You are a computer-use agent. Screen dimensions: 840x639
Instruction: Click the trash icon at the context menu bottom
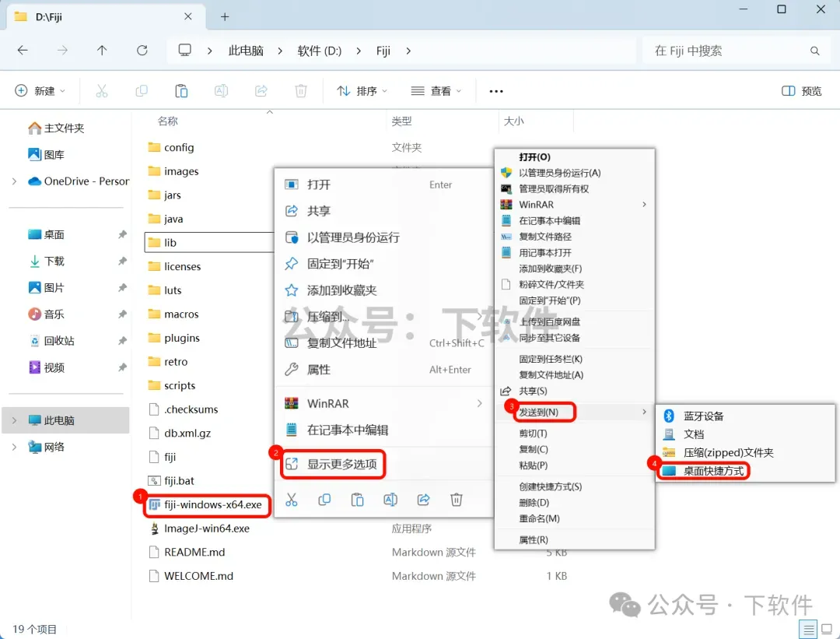(457, 500)
